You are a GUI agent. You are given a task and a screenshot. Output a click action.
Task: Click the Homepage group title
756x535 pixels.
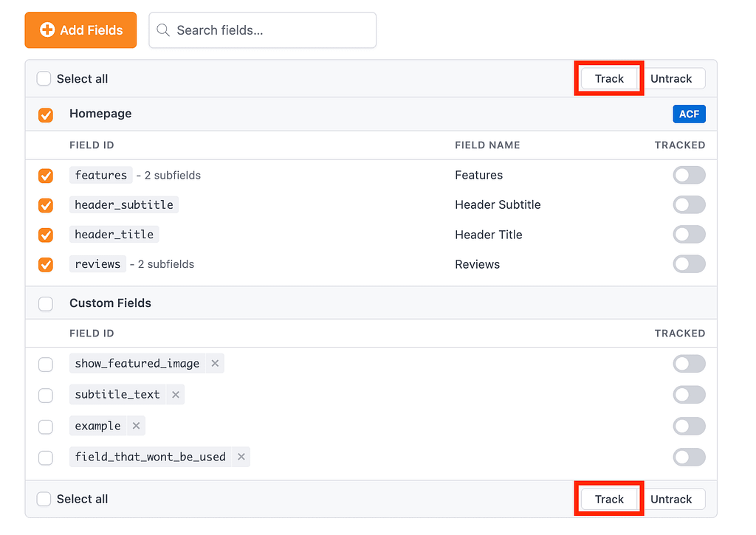click(x=100, y=113)
